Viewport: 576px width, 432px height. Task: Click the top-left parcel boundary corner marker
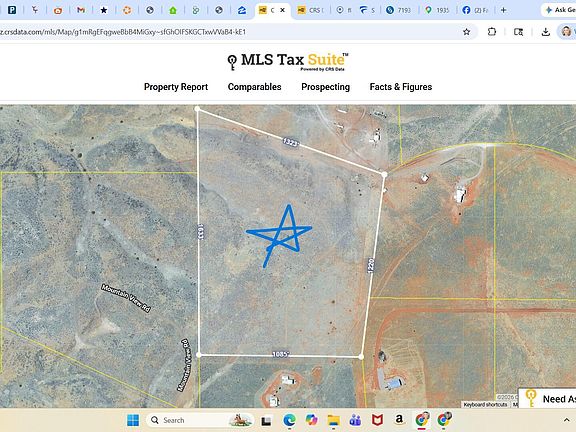click(x=197, y=109)
